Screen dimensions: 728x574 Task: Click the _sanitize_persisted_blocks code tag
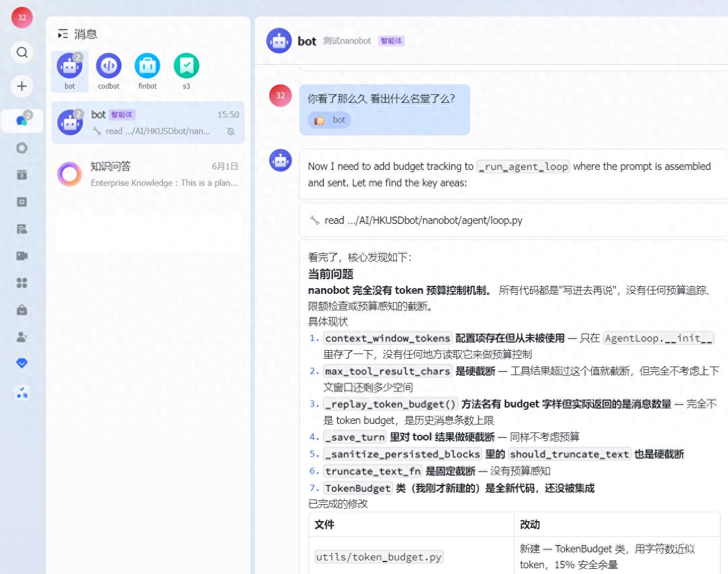pyautogui.click(x=403, y=454)
